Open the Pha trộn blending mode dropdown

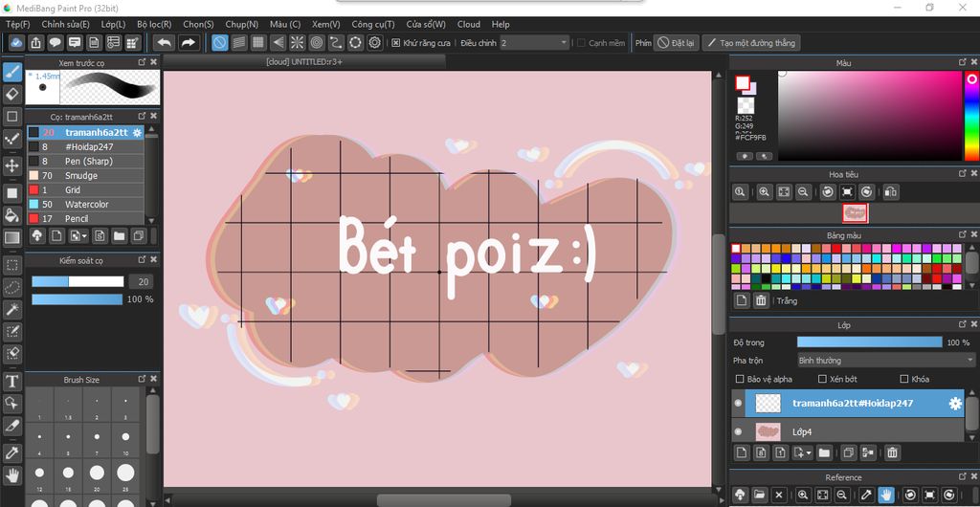coord(885,361)
